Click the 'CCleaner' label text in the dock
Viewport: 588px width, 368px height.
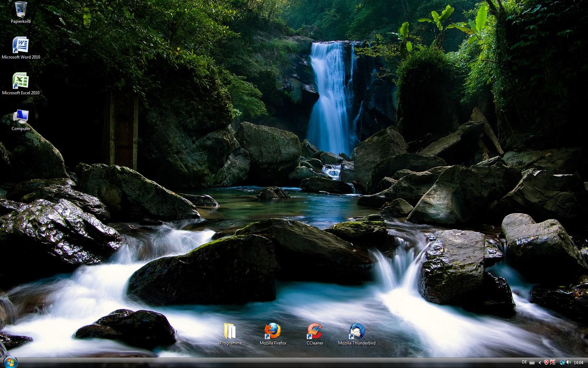click(x=315, y=343)
